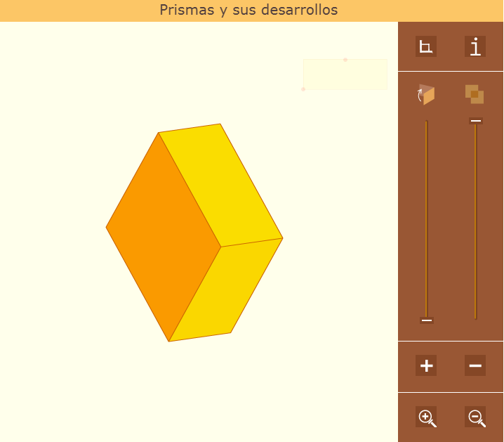Click the left slider handle at bottom
The width and height of the screenshot is (504, 442).
[x=426, y=320]
